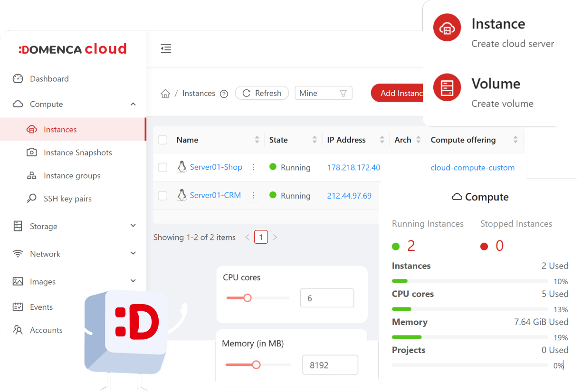Image resolution: width=582 pixels, height=392 pixels.
Task: Click the Memory (in MB) slider handle
Action: click(256, 364)
